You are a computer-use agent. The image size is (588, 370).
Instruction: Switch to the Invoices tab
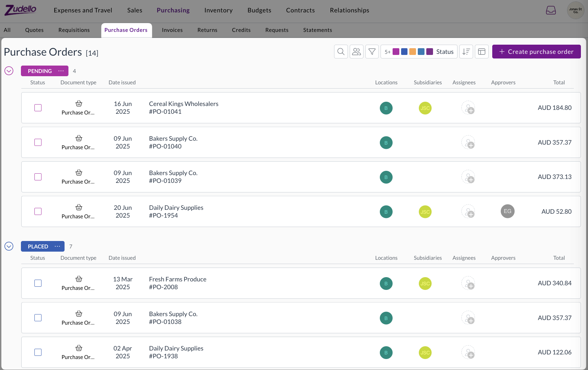[x=172, y=30]
